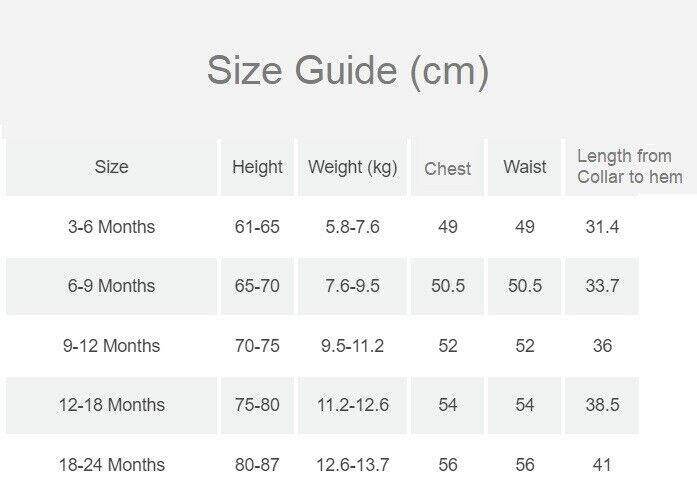Click the height value 61-65
This screenshot has height=495, width=697.
coord(257,227)
